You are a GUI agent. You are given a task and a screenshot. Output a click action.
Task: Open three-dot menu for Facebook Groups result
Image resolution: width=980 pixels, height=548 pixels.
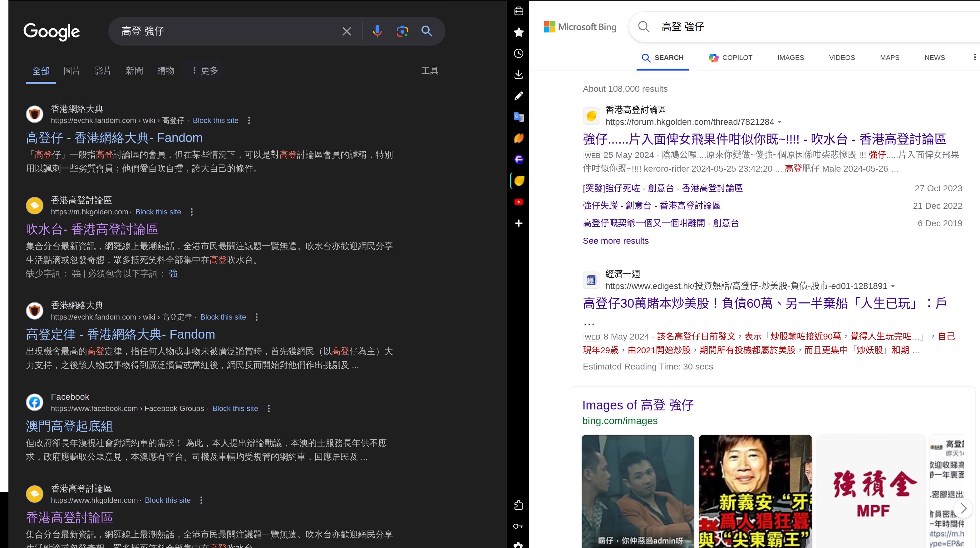pos(269,409)
